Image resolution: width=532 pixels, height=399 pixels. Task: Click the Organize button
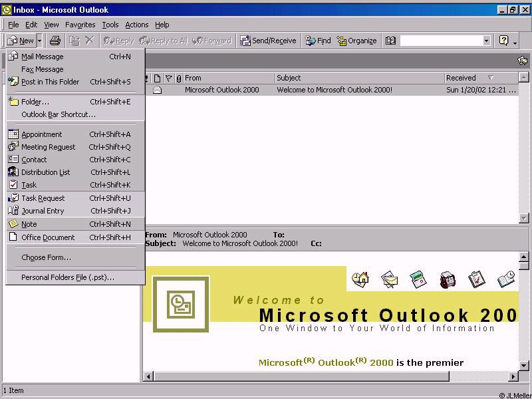pos(357,41)
